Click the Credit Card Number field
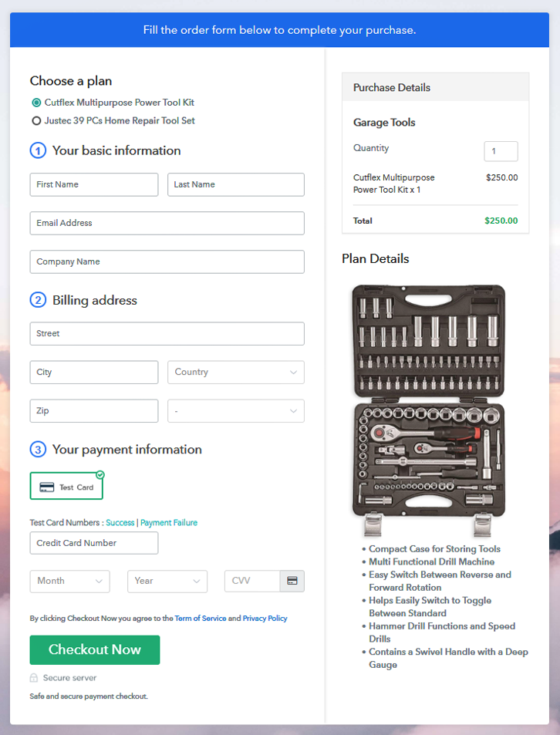Viewport: 560px width, 735px height. tap(94, 543)
